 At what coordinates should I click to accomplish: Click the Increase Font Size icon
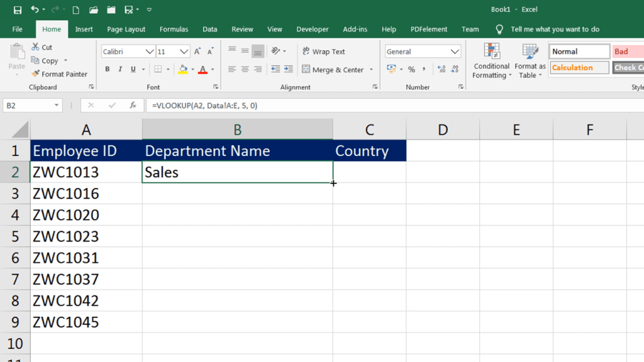(197, 52)
